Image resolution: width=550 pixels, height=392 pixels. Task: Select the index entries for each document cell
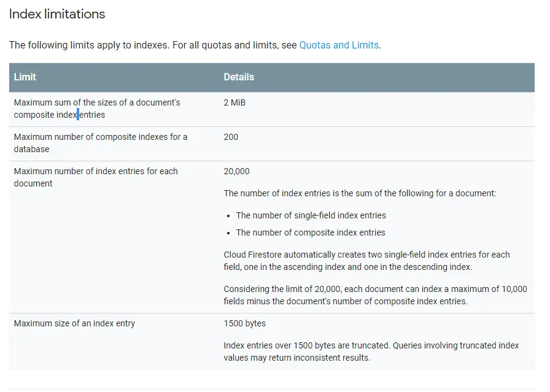[96, 177]
